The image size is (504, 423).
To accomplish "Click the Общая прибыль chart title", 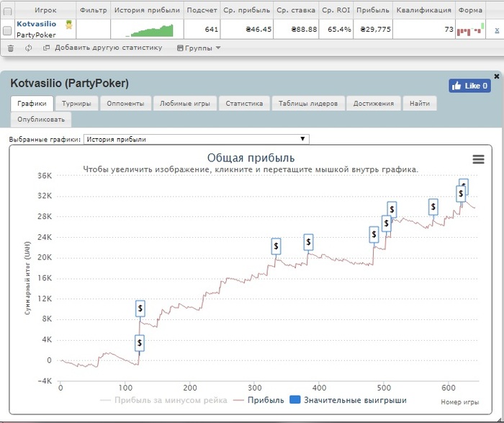I will click(251, 158).
